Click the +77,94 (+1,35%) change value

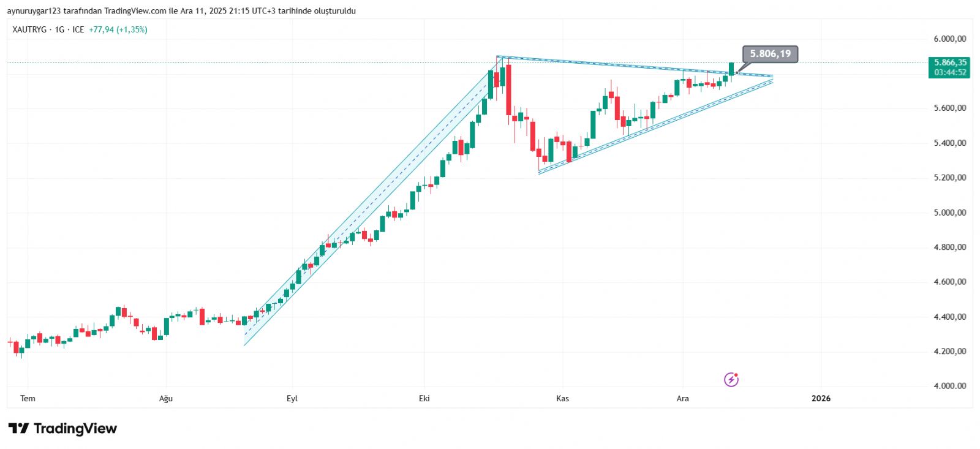pyautogui.click(x=118, y=29)
